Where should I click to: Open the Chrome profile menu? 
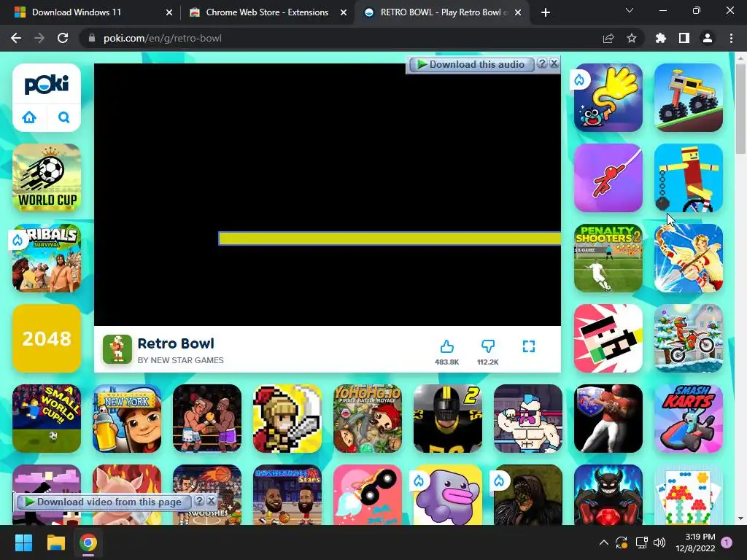click(x=708, y=38)
